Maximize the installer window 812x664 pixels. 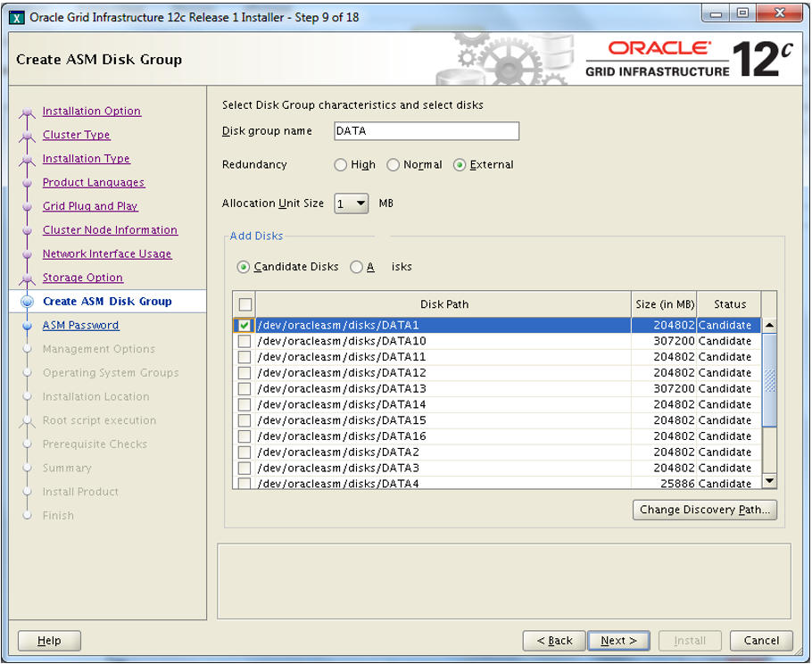click(742, 14)
